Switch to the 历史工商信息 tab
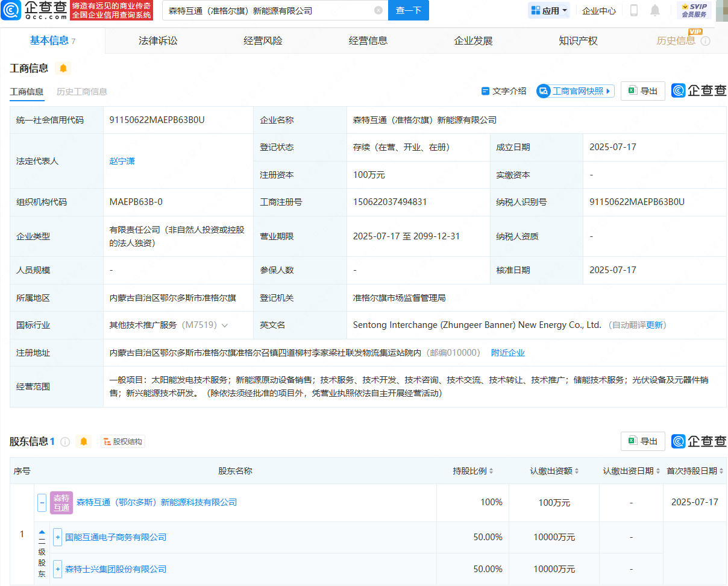Viewport: 728px width, 586px height. click(81, 92)
